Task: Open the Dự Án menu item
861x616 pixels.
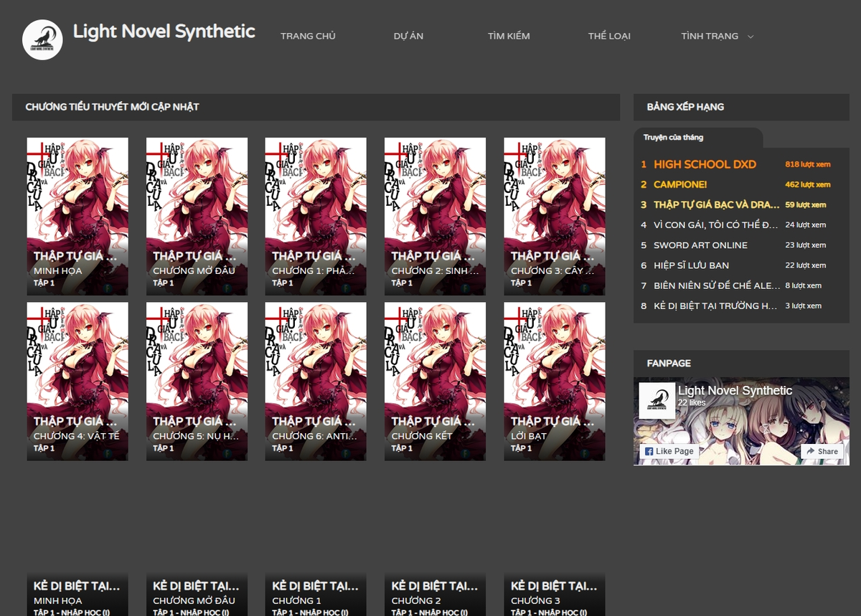Action: pos(408,36)
